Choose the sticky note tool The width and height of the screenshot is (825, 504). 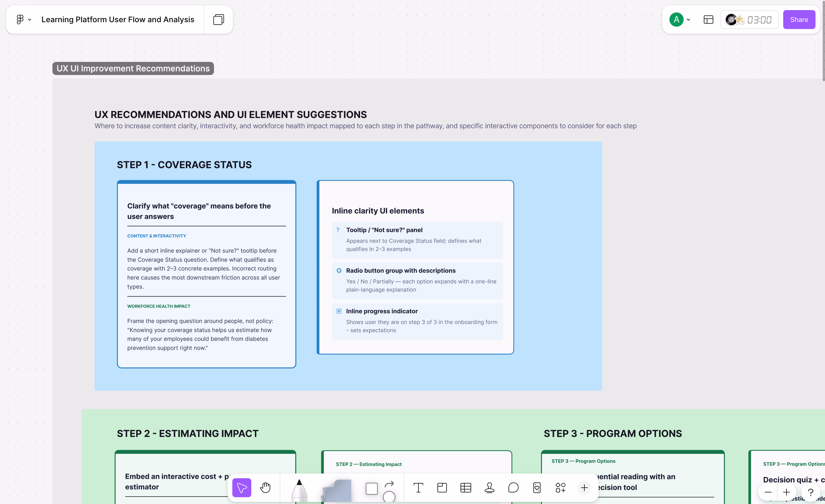(x=337, y=491)
